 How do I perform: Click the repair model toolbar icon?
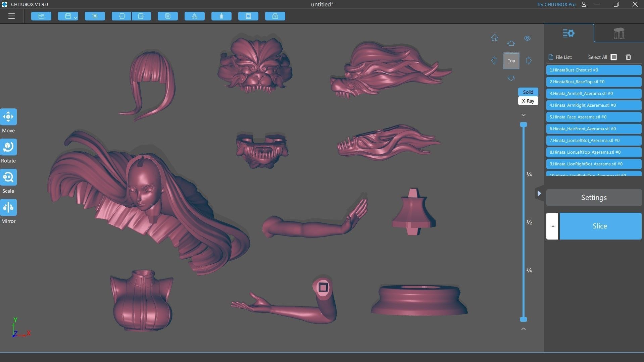point(275,16)
